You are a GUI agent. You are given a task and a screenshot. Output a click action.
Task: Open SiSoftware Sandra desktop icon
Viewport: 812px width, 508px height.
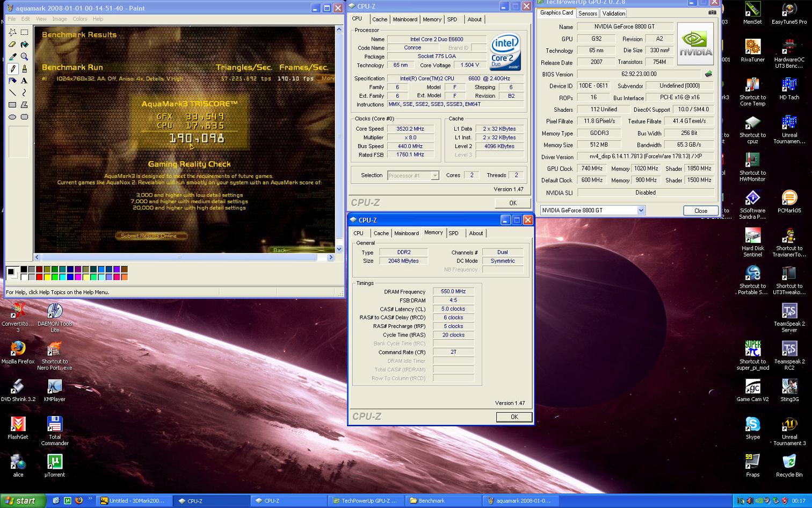(x=752, y=205)
